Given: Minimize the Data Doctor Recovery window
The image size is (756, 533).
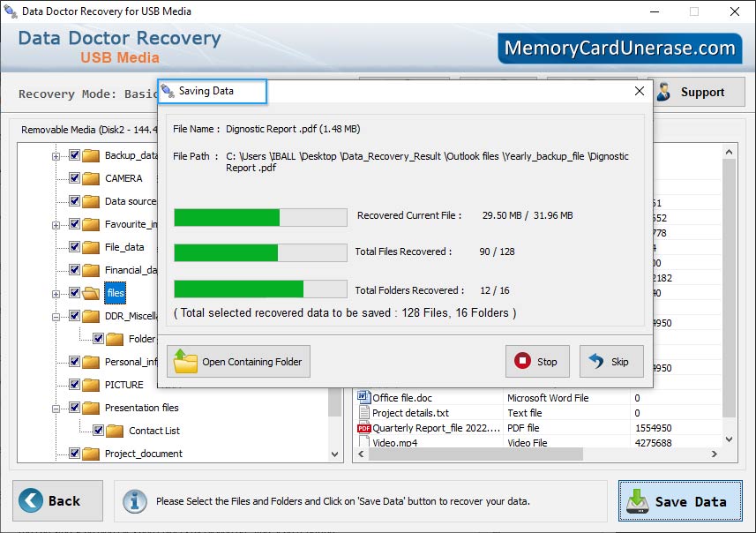Looking at the screenshot, I should coord(655,11).
